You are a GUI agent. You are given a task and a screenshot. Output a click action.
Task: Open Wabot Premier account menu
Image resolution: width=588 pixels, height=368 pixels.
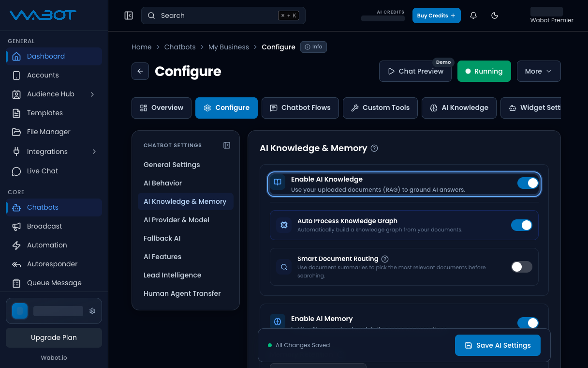(x=552, y=15)
